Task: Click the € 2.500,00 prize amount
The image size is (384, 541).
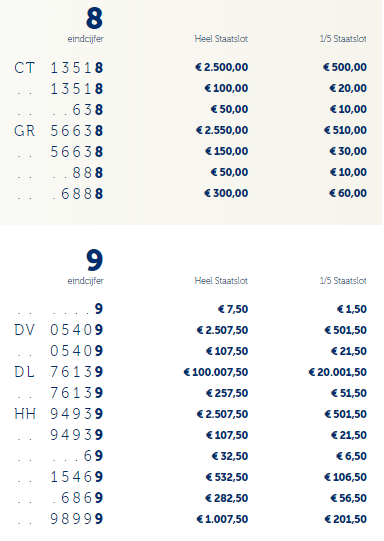Action: (x=221, y=67)
